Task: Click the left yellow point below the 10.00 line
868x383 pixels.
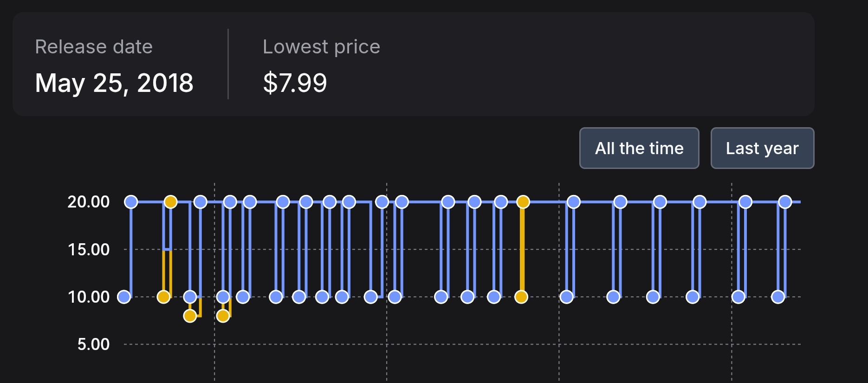Action: pyautogui.click(x=190, y=316)
